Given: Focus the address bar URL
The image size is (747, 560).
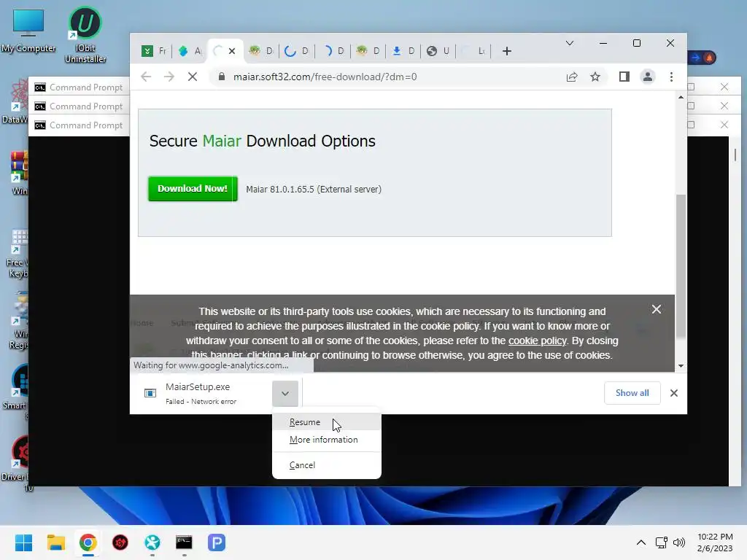Looking at the screenshot, I should 325,77.
